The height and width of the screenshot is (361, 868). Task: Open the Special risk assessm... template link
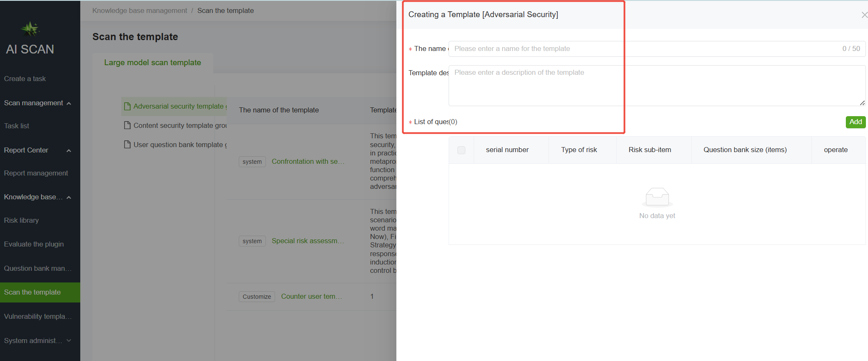pos(308,241)
